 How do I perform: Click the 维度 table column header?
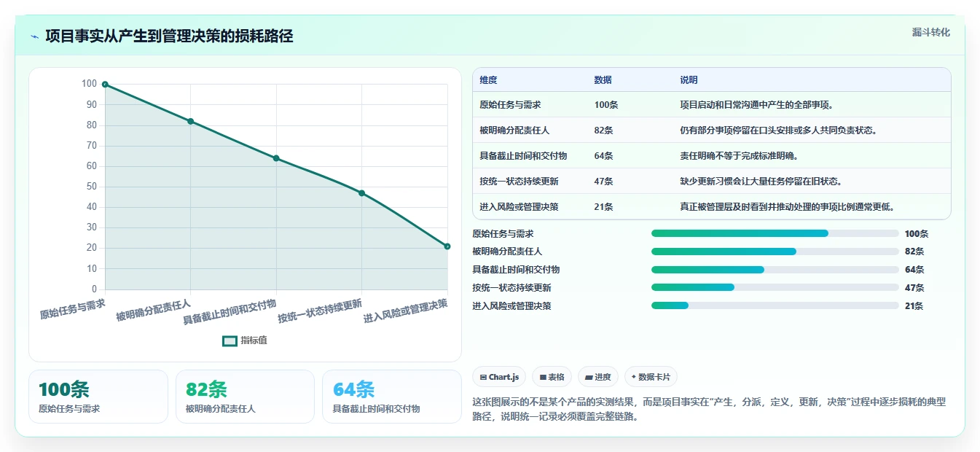488,80
